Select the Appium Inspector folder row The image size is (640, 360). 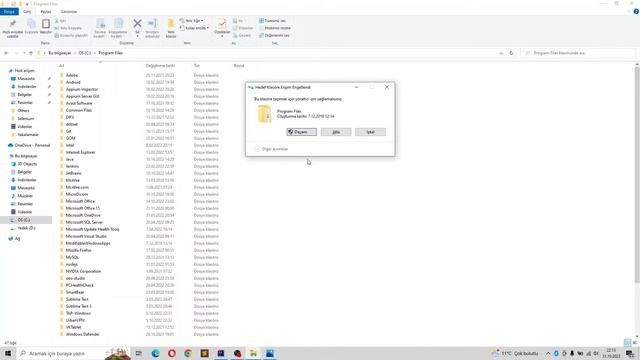139,89
